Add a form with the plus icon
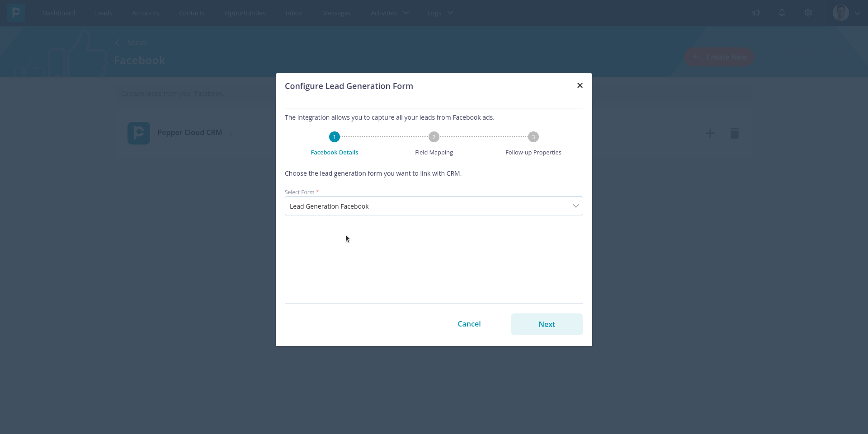The width and height of the screenshot is (868, 434). pos(710,133)
